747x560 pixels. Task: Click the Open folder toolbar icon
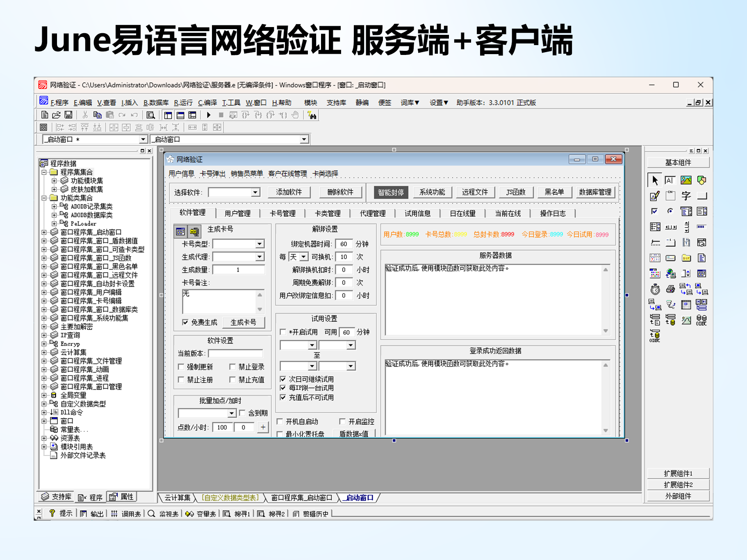[x=57, y=115]
